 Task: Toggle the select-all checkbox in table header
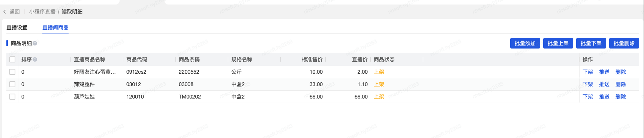point(12,59)
